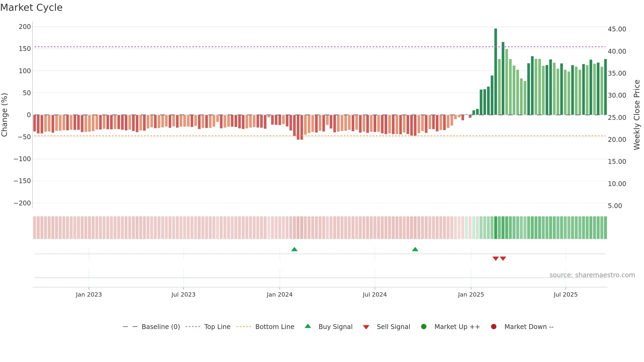Toggle the Baseline (0) legend entry
The height and width of the screenshot is (362, 644).
click(x=151, y=327)
